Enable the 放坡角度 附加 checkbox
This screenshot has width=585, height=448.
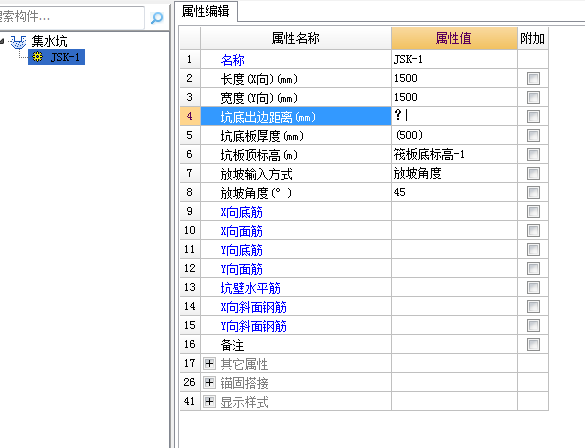533,192
